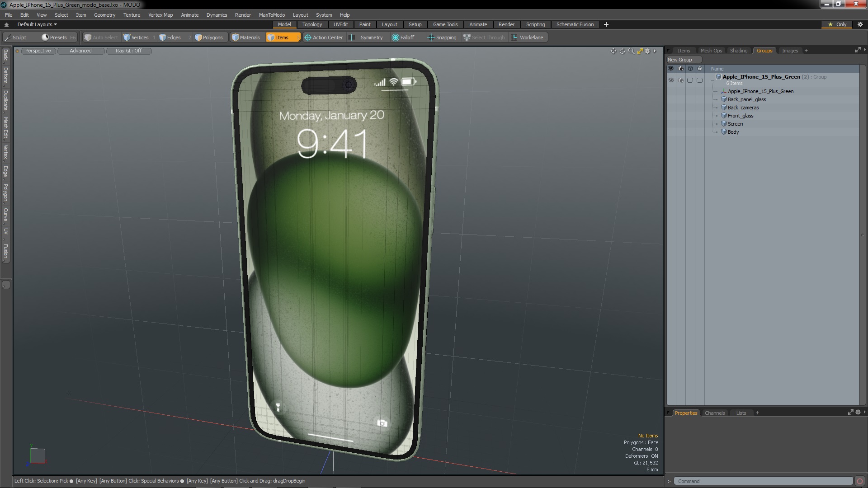
Task: Toggle visibility eye of Apple_IPhone_15_Plus_Green group
Action: point(671,80)
